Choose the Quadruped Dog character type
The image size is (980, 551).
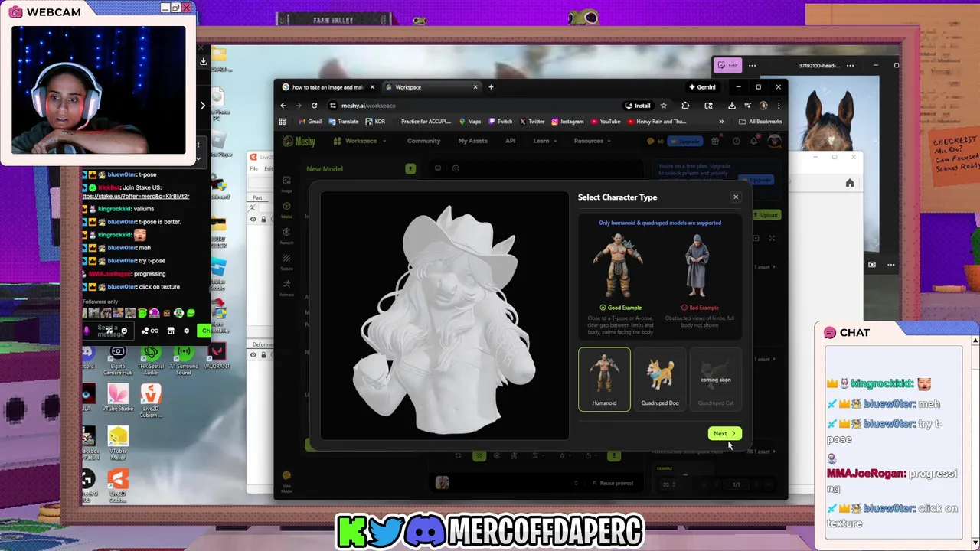pyautogui.click(x=660, y=380)
